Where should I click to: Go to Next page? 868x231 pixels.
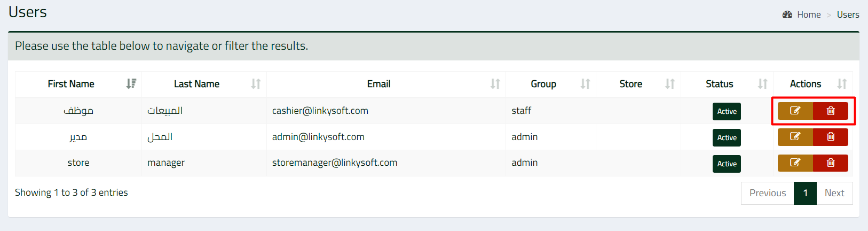(834, 193)
